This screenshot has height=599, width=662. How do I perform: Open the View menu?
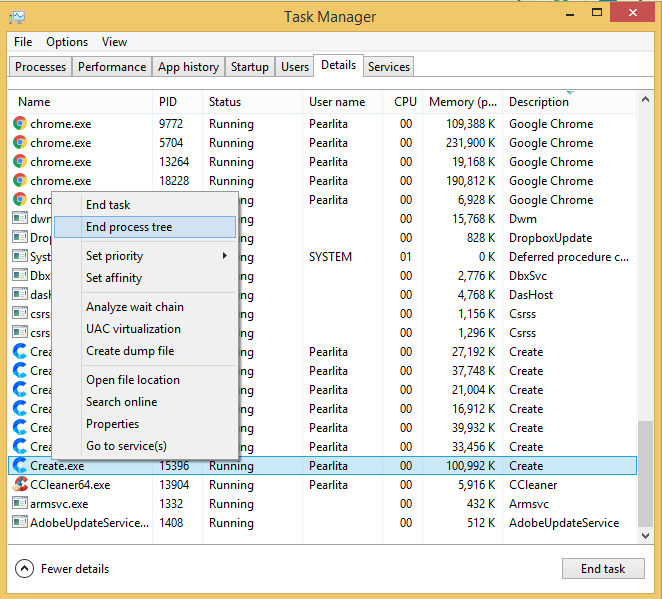[114, 42]
